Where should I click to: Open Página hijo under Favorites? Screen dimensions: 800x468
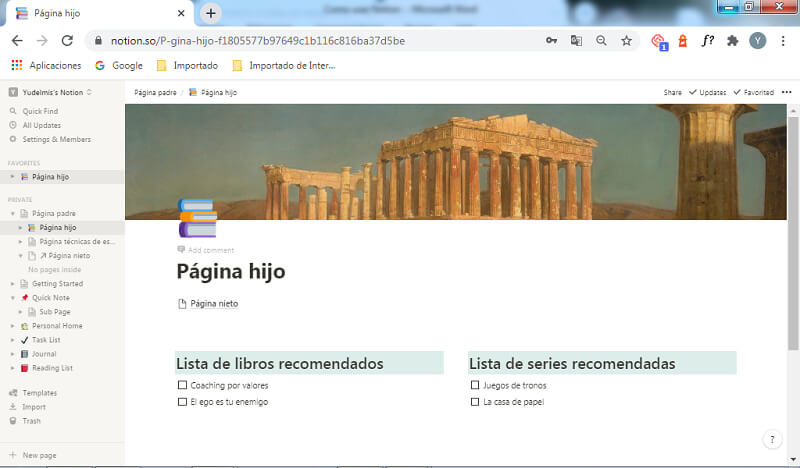(x=51, y=177)
